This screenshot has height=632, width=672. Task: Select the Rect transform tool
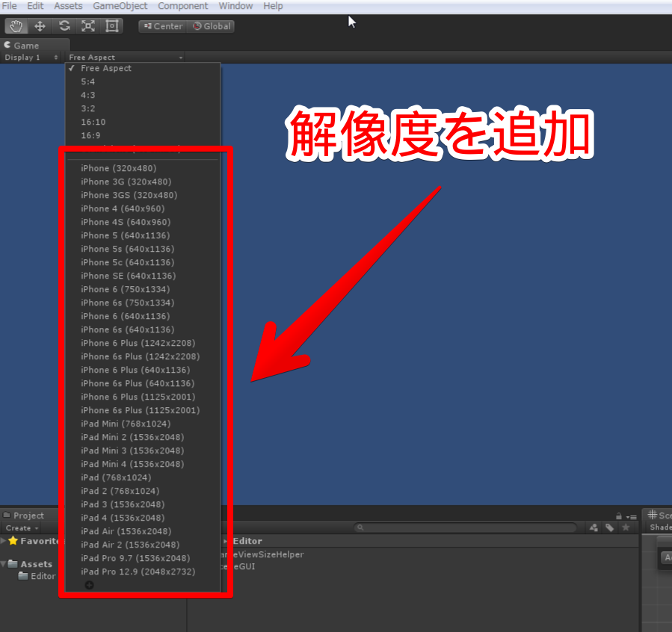point(112,26)
